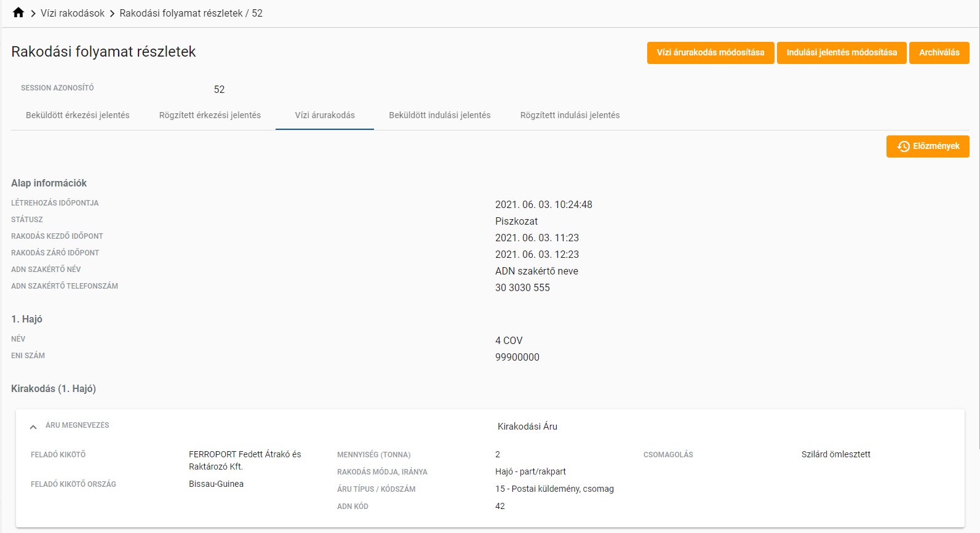Screen dimensions: 980x533
Task: Click the ENI number 99900000
Action: pyautogui.click(x=517, y=358)
